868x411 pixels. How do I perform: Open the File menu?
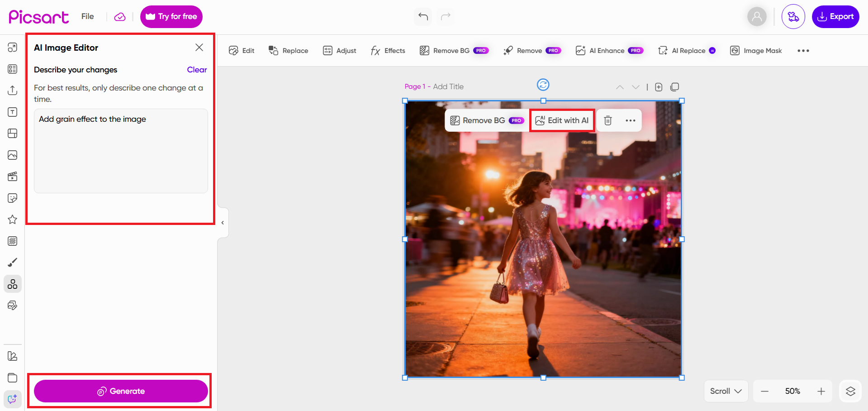pos(87,16)
